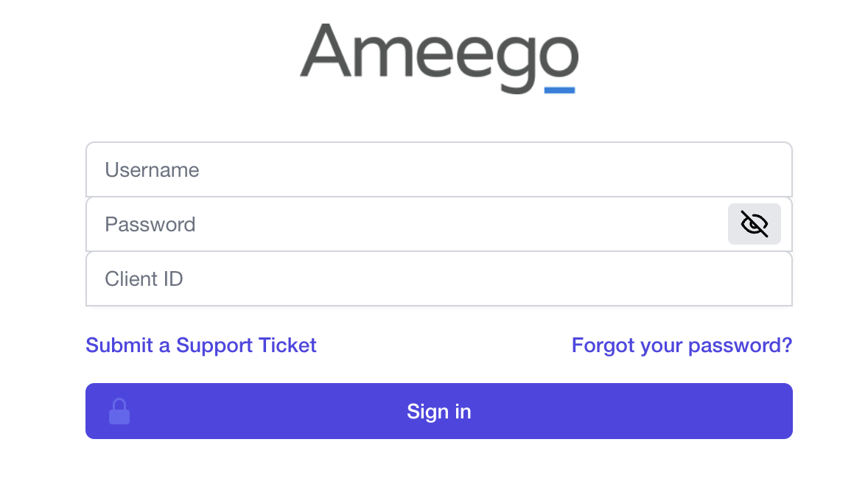Screen dimensions: 868x498
Task: Reset password via Forgot your password?
Action: tap(682, 345)
